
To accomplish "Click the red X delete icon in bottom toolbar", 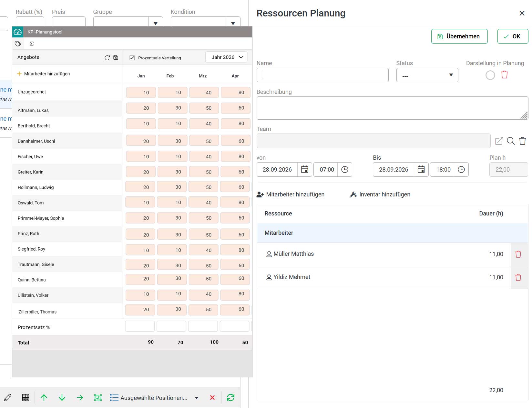I will (x=212, y=398).
